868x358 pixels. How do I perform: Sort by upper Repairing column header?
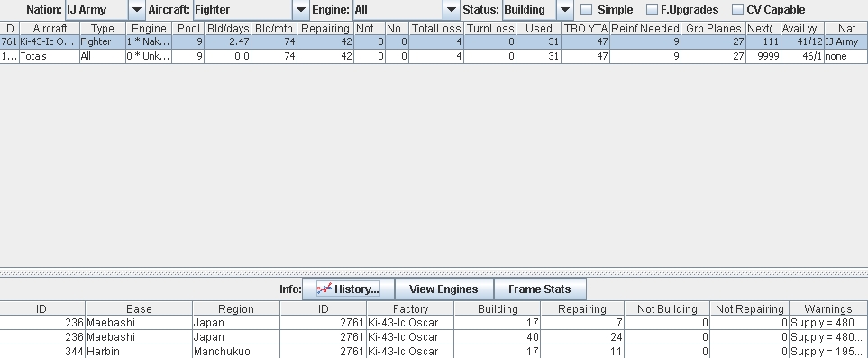click(x=325, y=28)
